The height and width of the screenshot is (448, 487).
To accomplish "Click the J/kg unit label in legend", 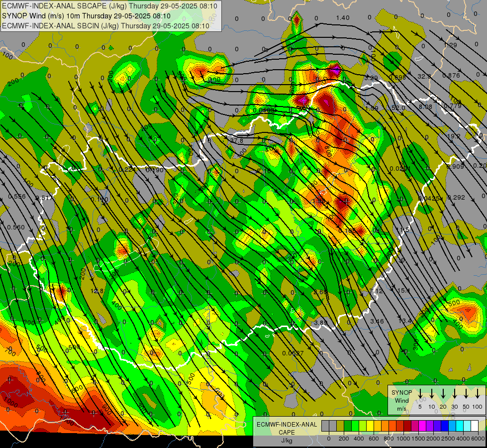I will [287, 441].
